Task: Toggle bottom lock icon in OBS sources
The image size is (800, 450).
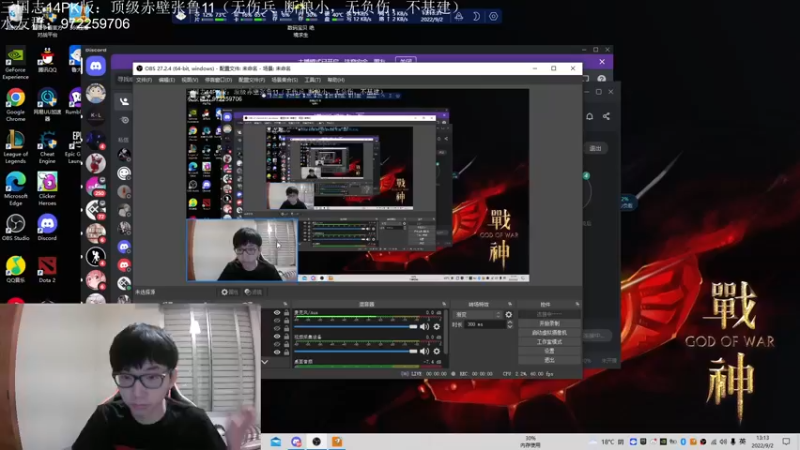Action: [x=286, y=352]
